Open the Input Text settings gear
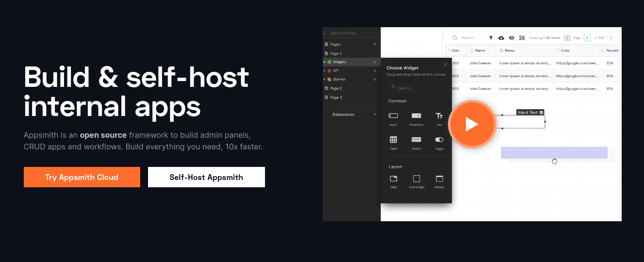 (x=541, y=112)
